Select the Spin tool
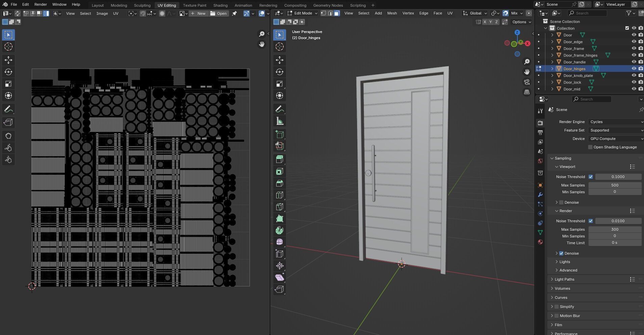Viewport: 644px width, 335px height. (x=279, y=230)
